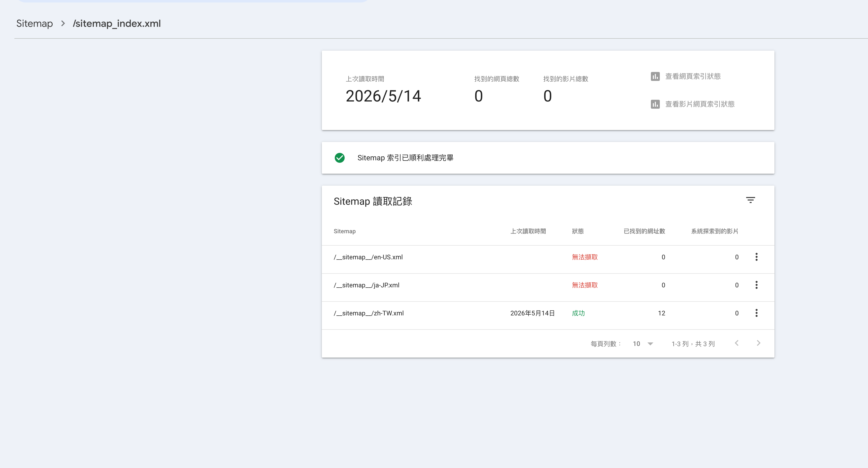
Task: Click the 找到的網頁總數 label
Action: pos(497,79)
